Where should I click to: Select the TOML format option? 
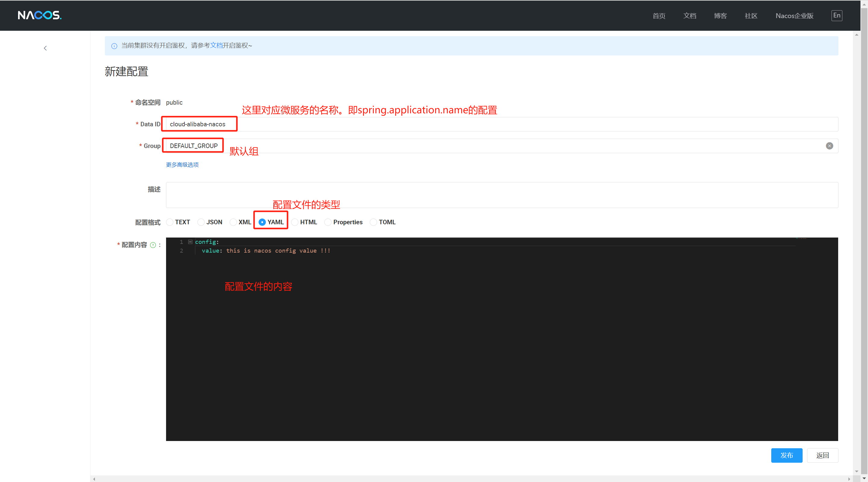coord(373,222)
